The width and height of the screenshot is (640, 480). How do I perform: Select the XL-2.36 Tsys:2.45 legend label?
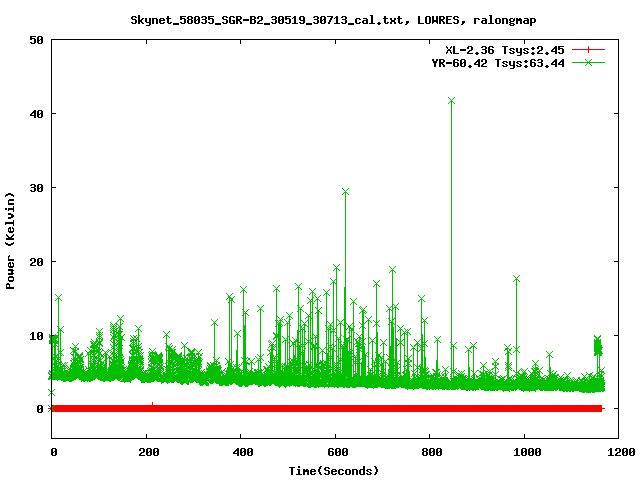pyautogui.click(x=504, y=50)
